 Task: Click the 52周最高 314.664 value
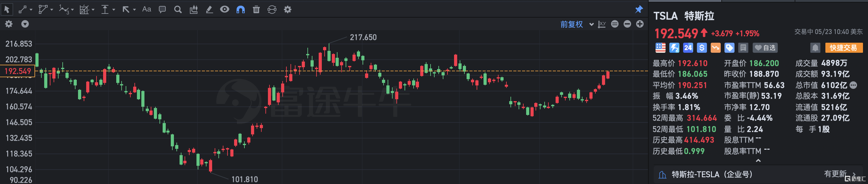[x=702, y=118]
